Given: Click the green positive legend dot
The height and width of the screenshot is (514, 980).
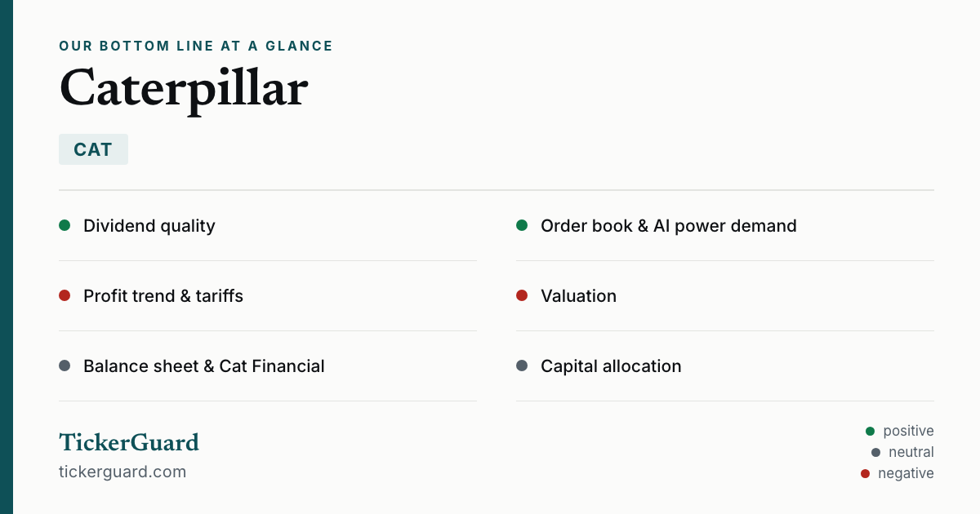Looking at the screenshot, I should pos(870,431).
